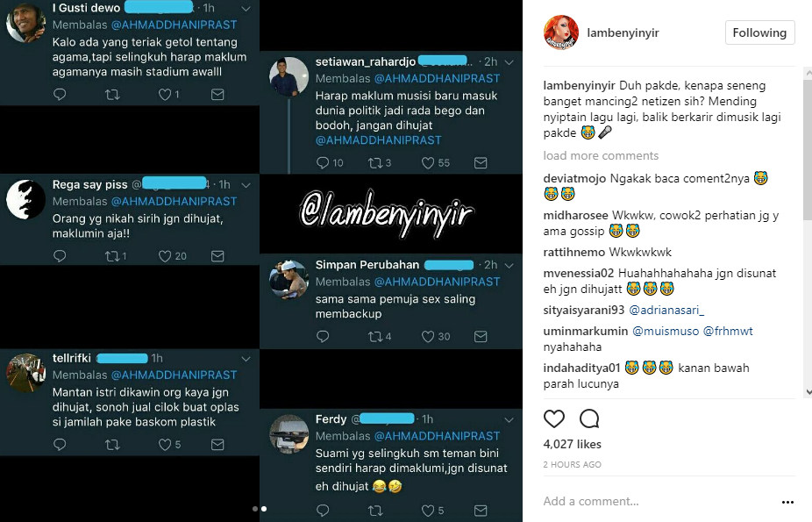812x522 pixels.
Task: Select the first carousel dot indicator
Action: pos(255,509)
